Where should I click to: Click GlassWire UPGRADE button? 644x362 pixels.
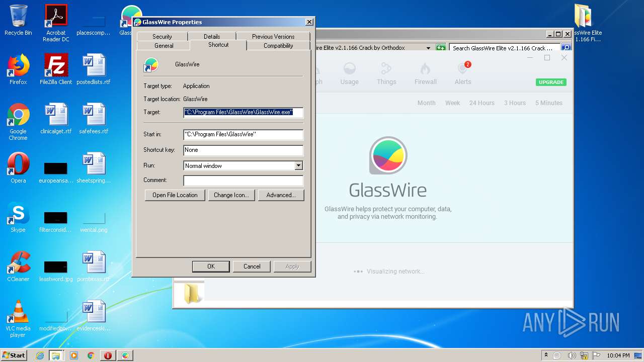tap(551, 82)
